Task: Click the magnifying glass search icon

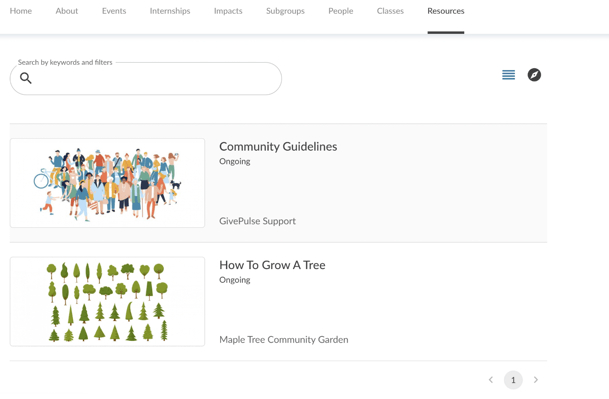Action: (26, 78)
